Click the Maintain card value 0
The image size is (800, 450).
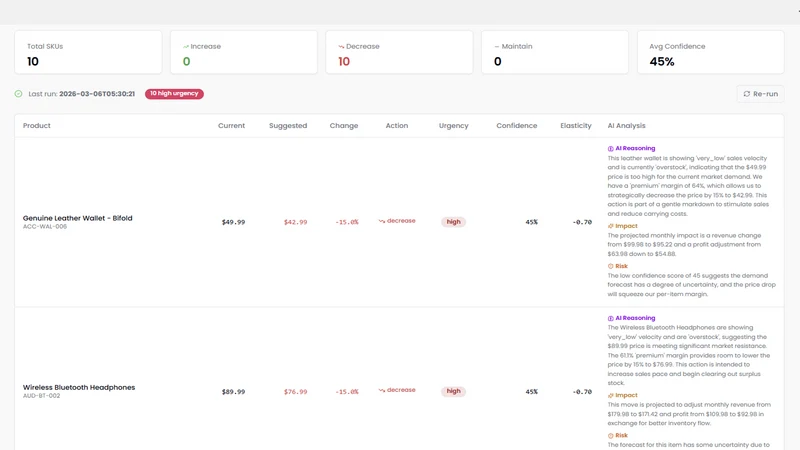pyautogui.click(x=497, y=62)
